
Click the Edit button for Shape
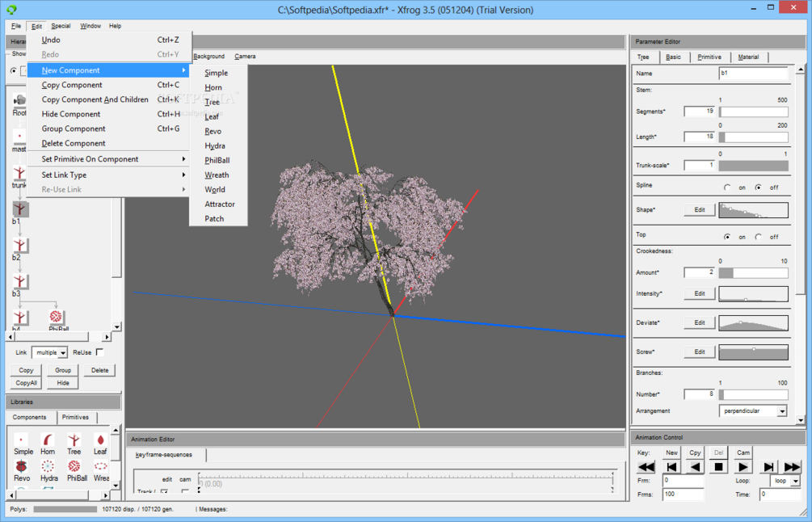point(700,210)
